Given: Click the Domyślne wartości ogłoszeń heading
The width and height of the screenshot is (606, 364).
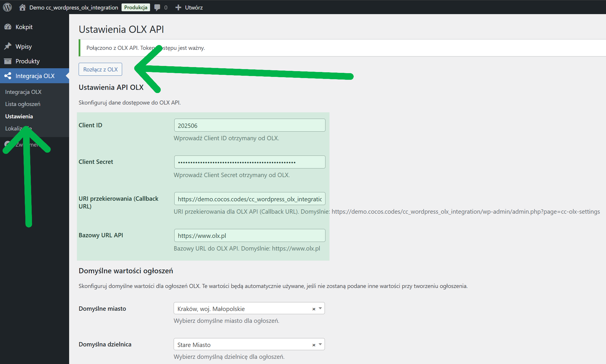Looking at the screenshot, I should 126,271.
